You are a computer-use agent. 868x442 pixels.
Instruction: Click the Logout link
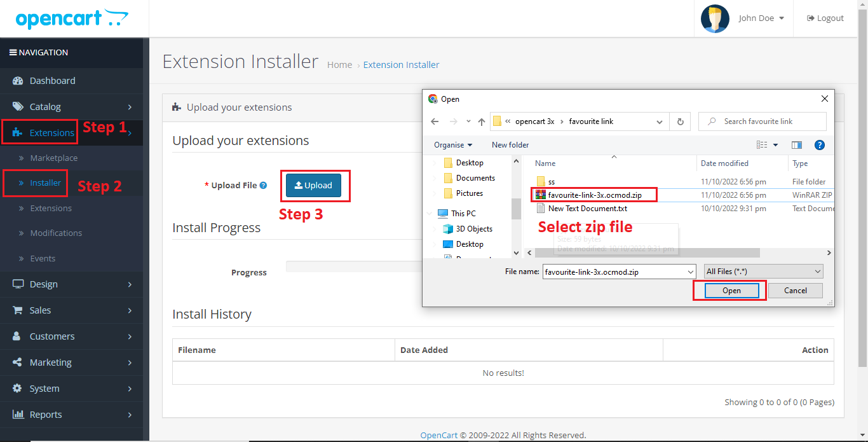click(x=825, y=18)
